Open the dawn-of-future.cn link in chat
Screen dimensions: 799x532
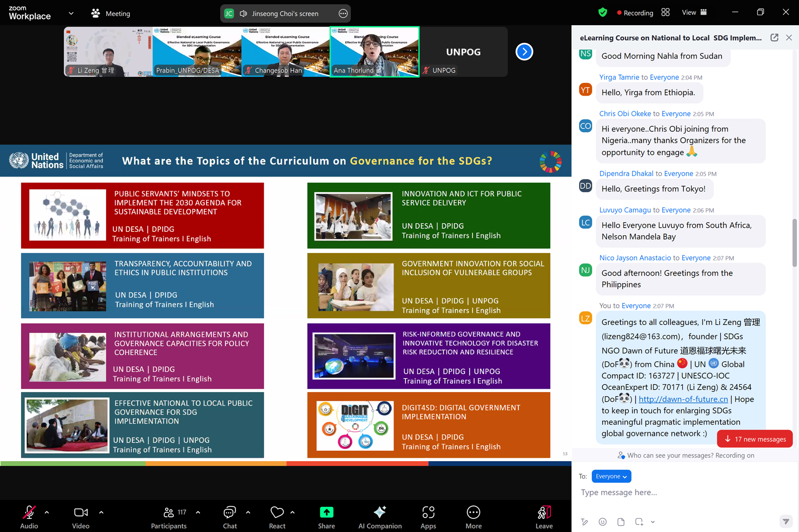point(683,399)
